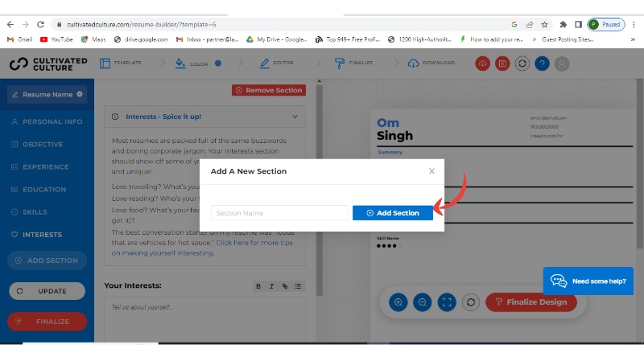
Task: Pick the blue color dot next to Color
Action: (x=218, y=63)
